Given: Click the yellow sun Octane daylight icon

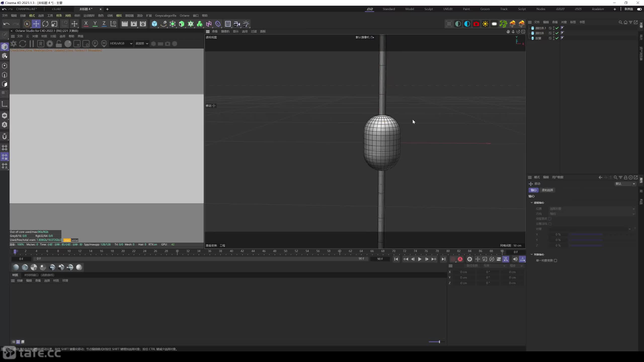Looking at the screenshot, I should (485, 24).
